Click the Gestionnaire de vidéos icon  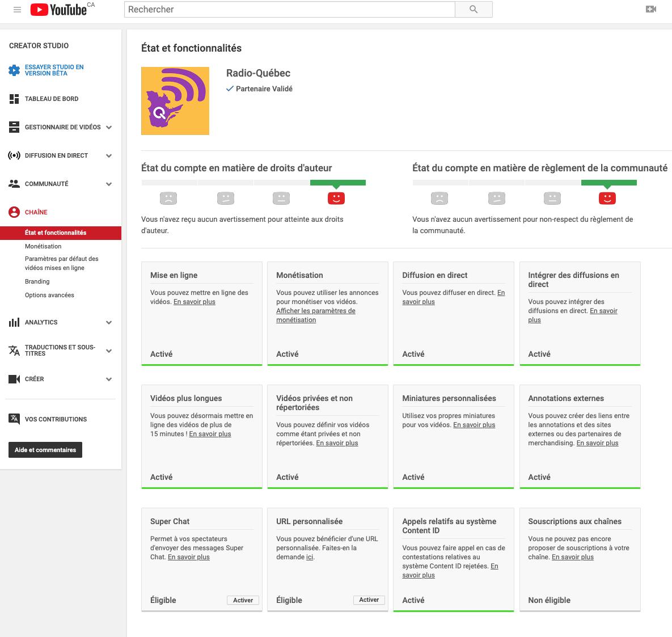pos(14,127)
